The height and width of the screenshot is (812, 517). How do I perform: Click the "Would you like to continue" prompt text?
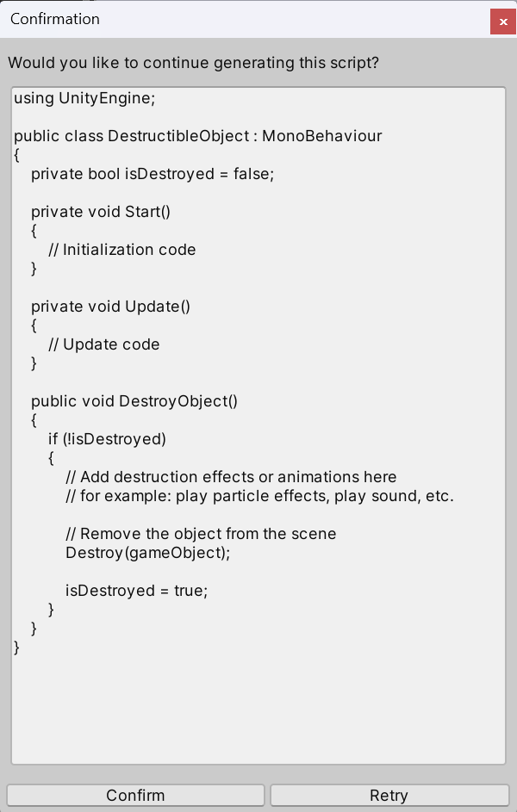(x=193, y=63)
